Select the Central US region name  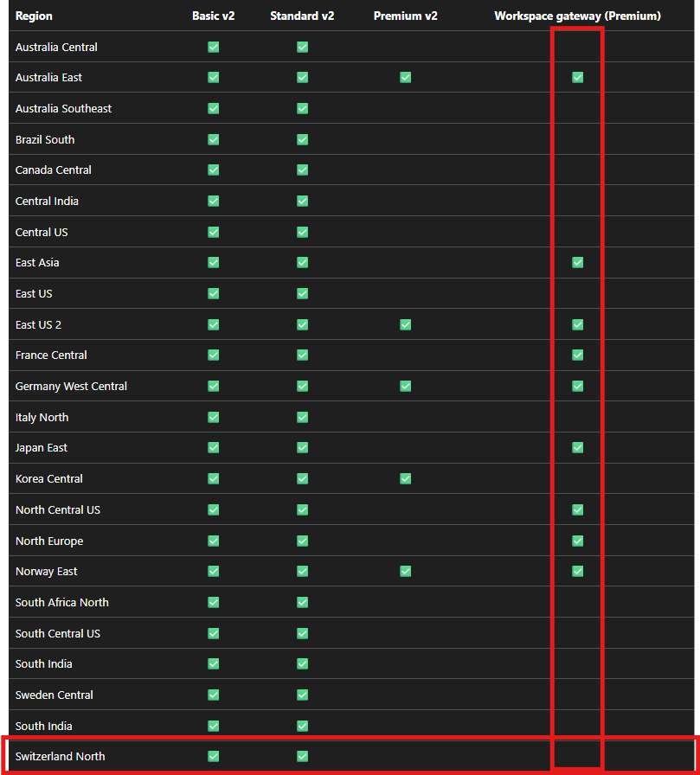42,232
